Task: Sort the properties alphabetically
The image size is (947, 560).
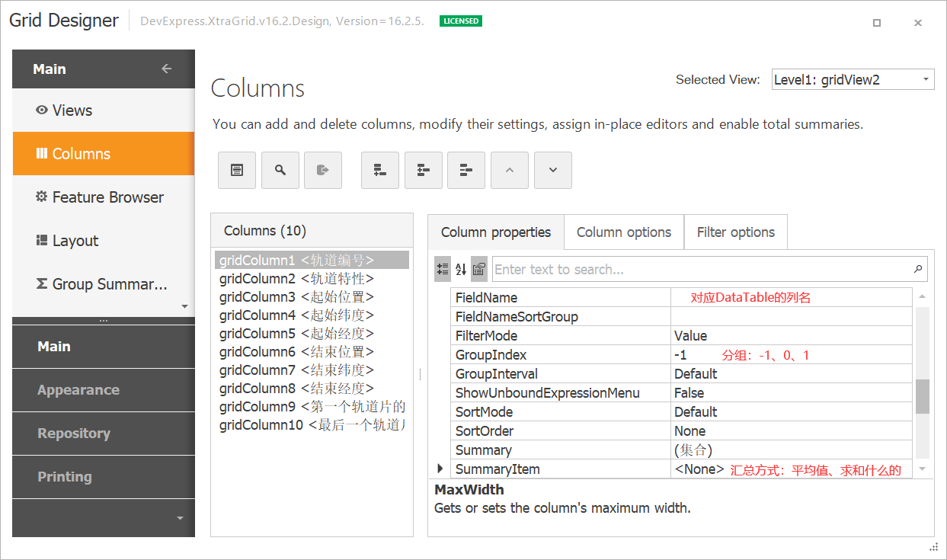Action: tap(461, 269)
